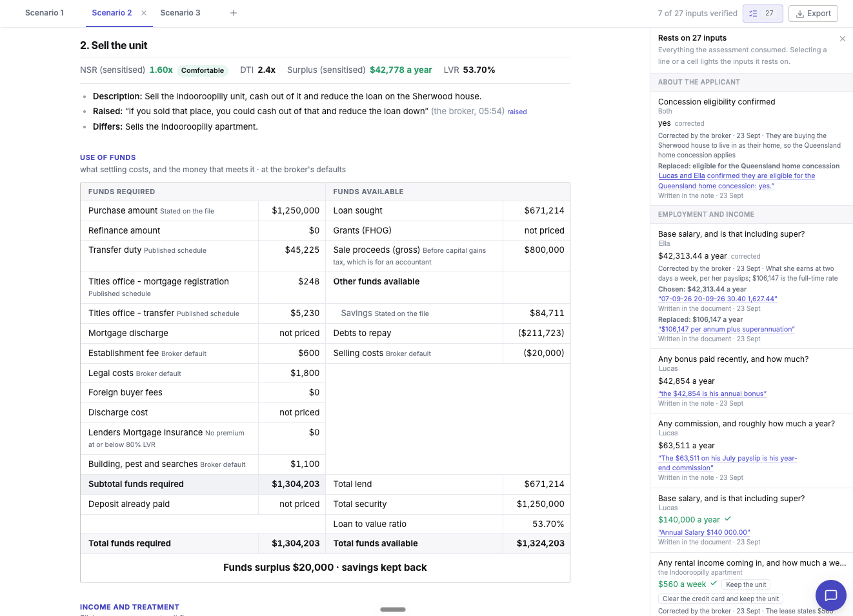
Task: Click the horizontal scroll handle at bottom
Action: (x=393, y=610)
